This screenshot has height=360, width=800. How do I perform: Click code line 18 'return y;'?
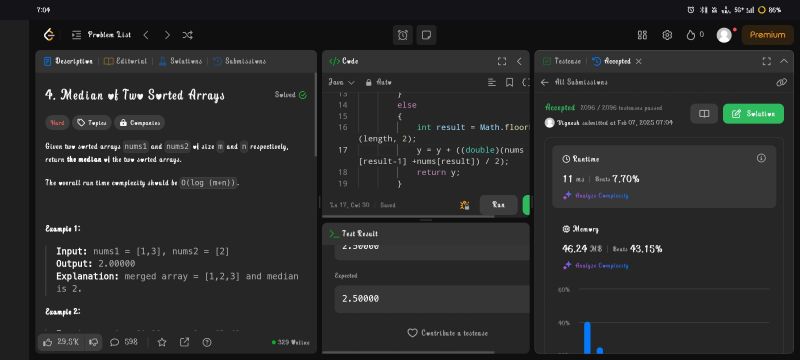pyautogui.click(x=438, y=172)
